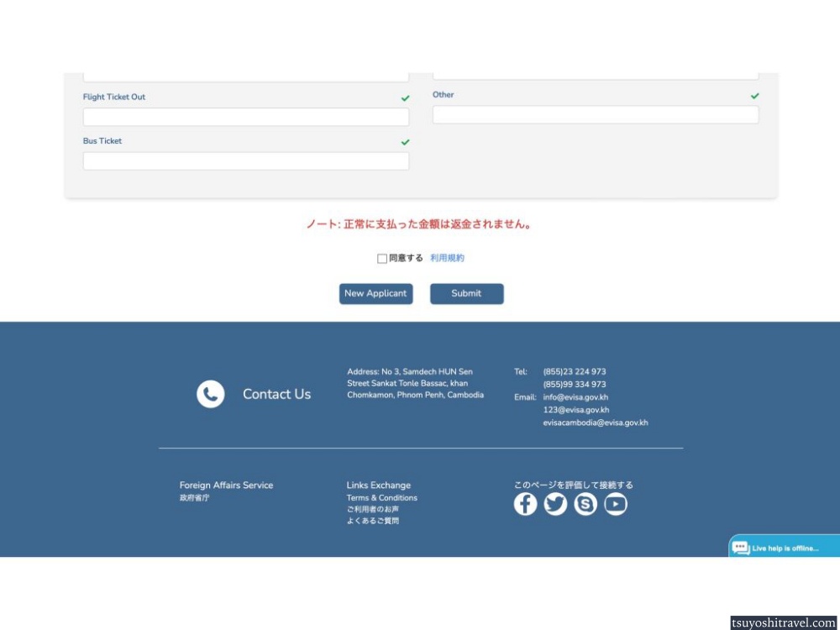The image size is (840, 630).
Task: Check the 同意する agreement checkbox
Action: pyautogui.click(x=382, y=259)
